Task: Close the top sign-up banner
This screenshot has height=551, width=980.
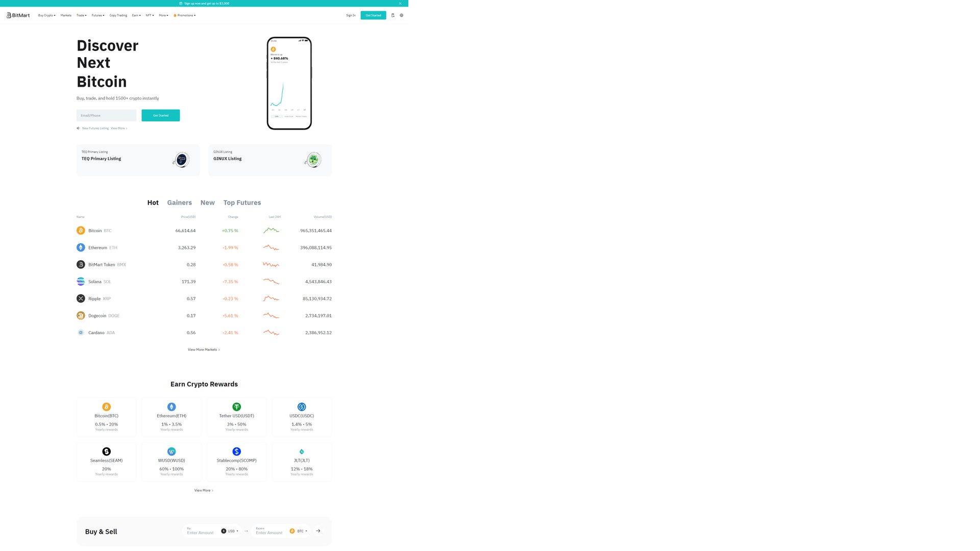Action: pos(400,4)
